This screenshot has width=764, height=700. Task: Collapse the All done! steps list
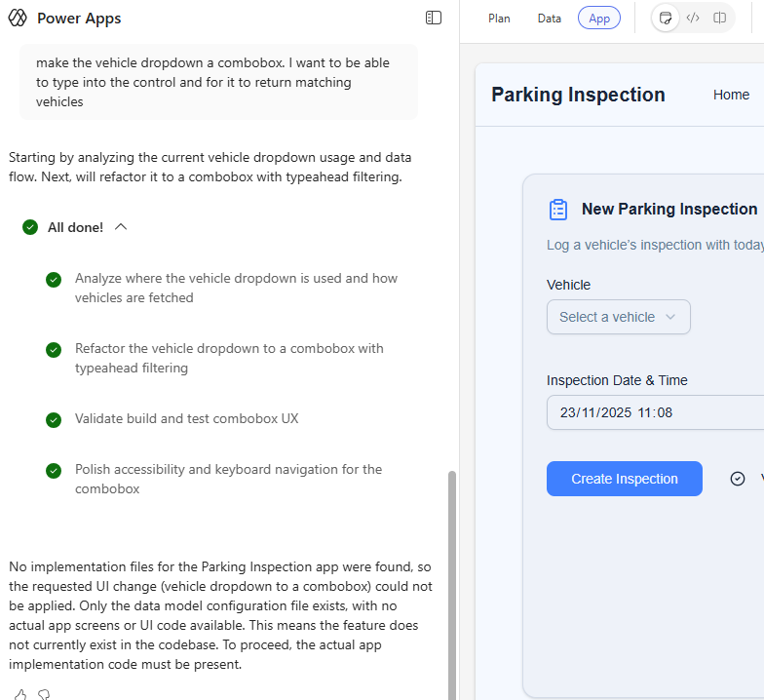click(121, 227)
